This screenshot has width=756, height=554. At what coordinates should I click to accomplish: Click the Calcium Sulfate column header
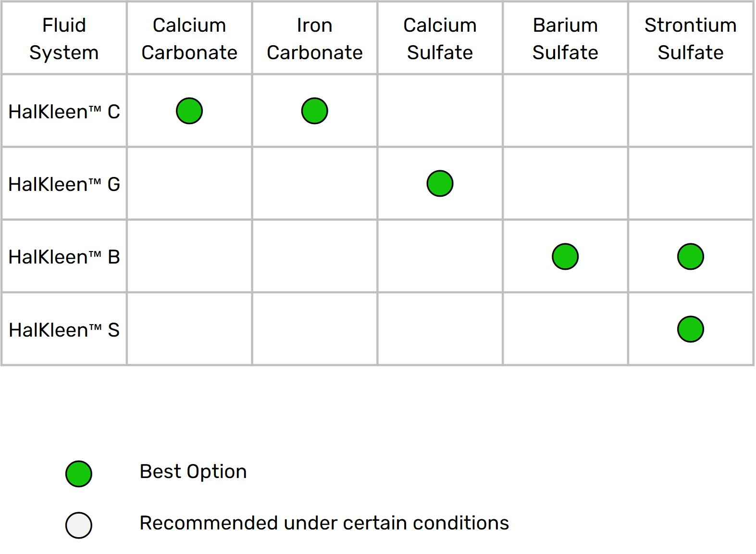(x=440, y=38)
